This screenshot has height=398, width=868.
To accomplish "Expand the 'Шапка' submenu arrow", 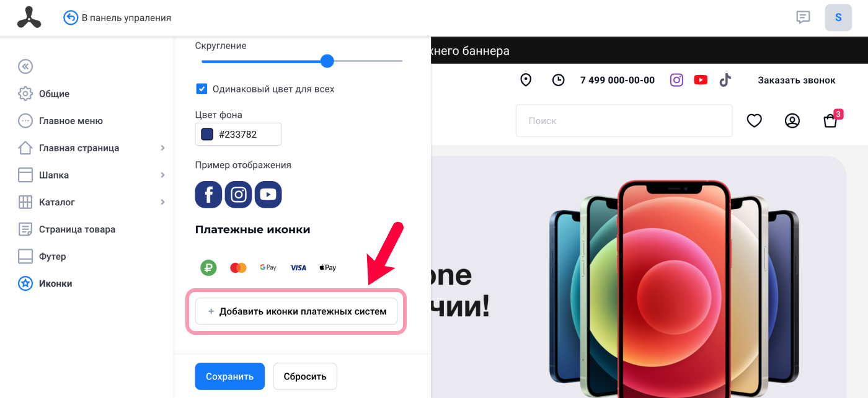I will coord(162,175).
